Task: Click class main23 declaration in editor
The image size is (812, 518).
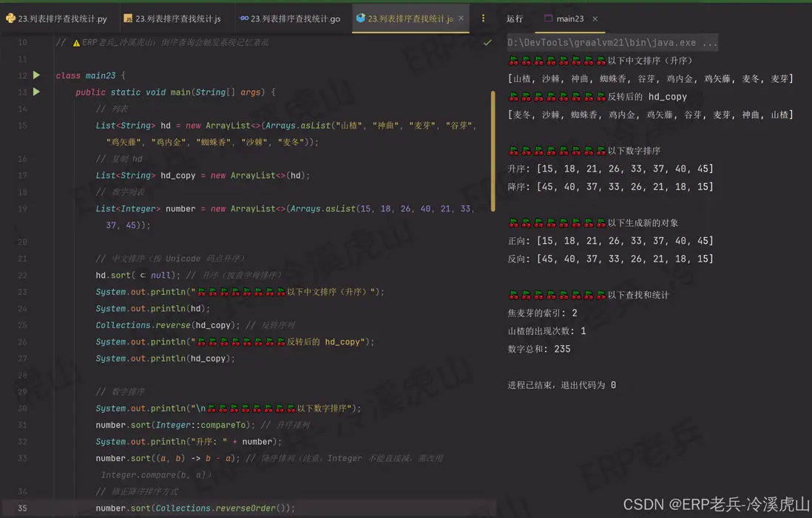Action: coord(91,75)
